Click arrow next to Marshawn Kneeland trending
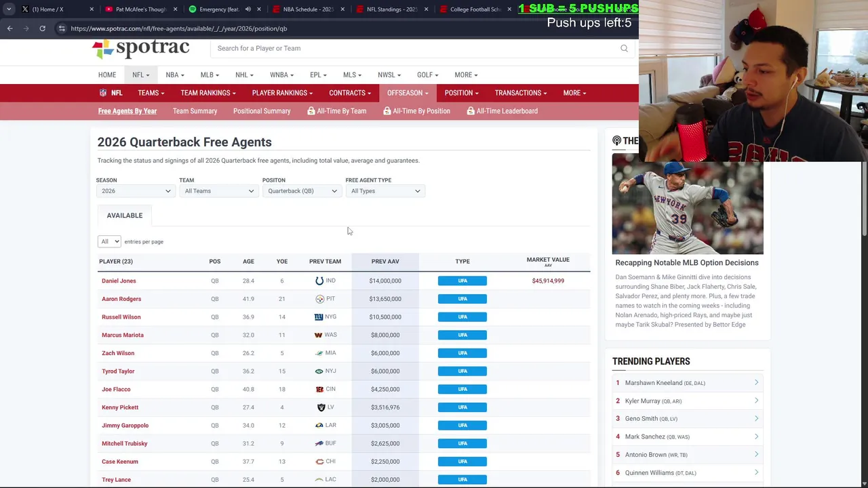The height and width of the screenshot is (488, 868). tap(756, 383)
